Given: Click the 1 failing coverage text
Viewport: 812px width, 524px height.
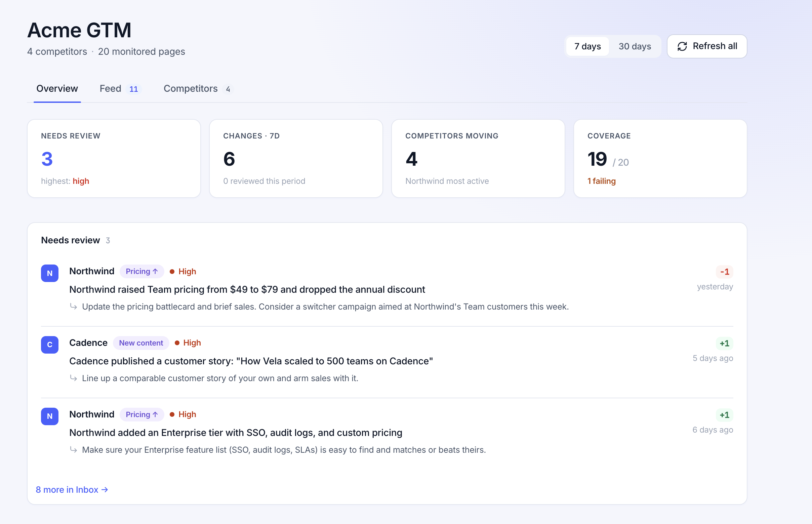Looking at the screenshot, I should (601, 181).
